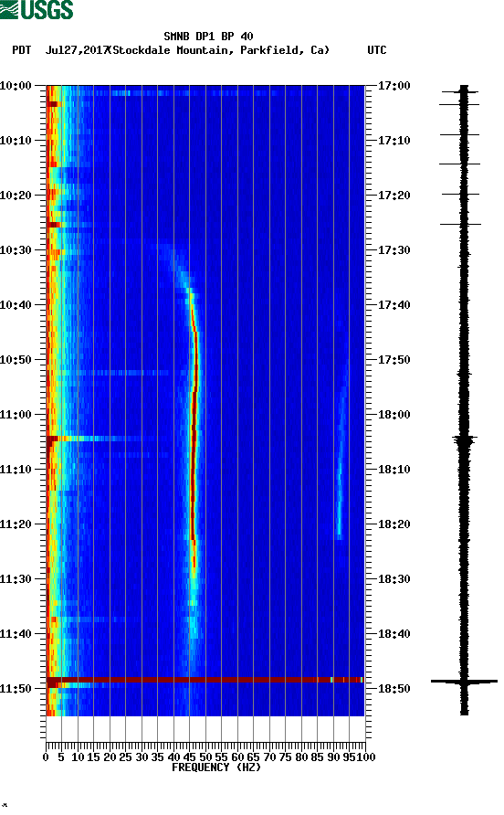Click the '18:10' UTC time label
504x815 pixels.
click(x=394, y=470)
